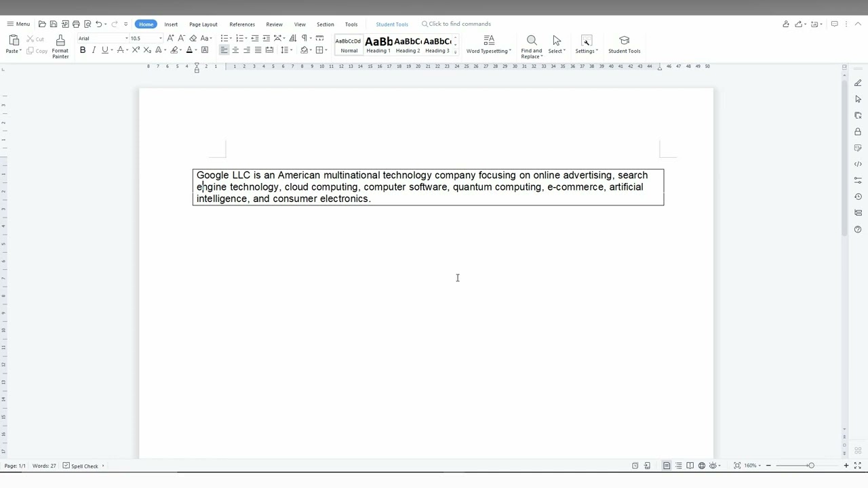Click the Word Typesetting icon

click(489, 41)
